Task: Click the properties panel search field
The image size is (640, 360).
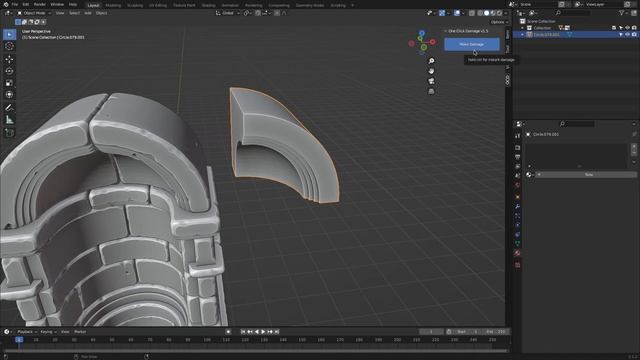Action: (x=577, y=124)
